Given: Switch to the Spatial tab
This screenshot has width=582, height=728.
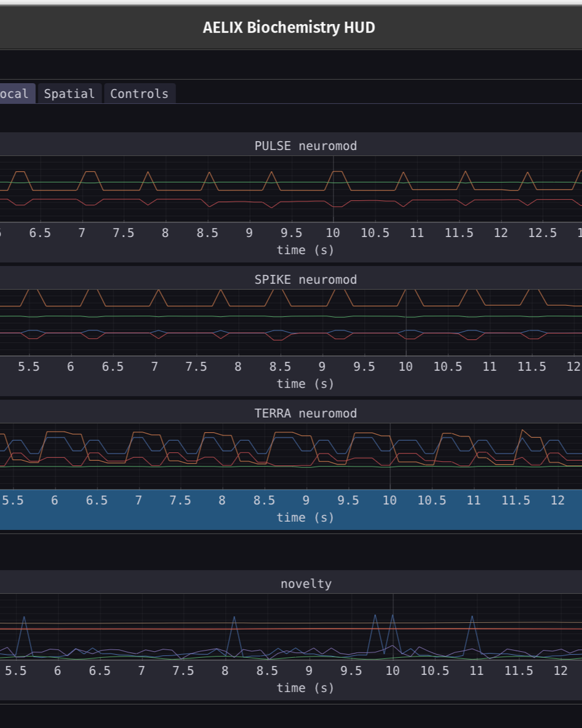Looking at the screenshot, I should [70, 94].
